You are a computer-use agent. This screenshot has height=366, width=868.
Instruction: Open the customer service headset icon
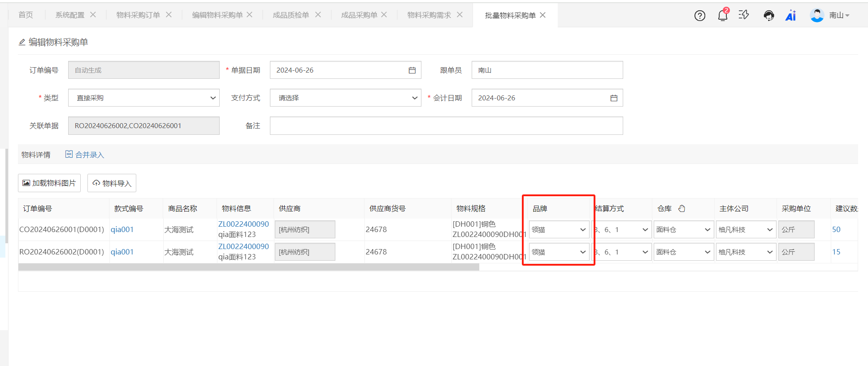(x=768, y=16)
